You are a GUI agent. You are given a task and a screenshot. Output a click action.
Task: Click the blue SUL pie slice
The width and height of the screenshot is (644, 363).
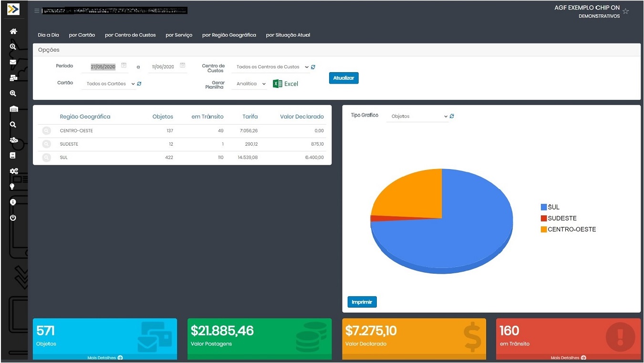453,239
